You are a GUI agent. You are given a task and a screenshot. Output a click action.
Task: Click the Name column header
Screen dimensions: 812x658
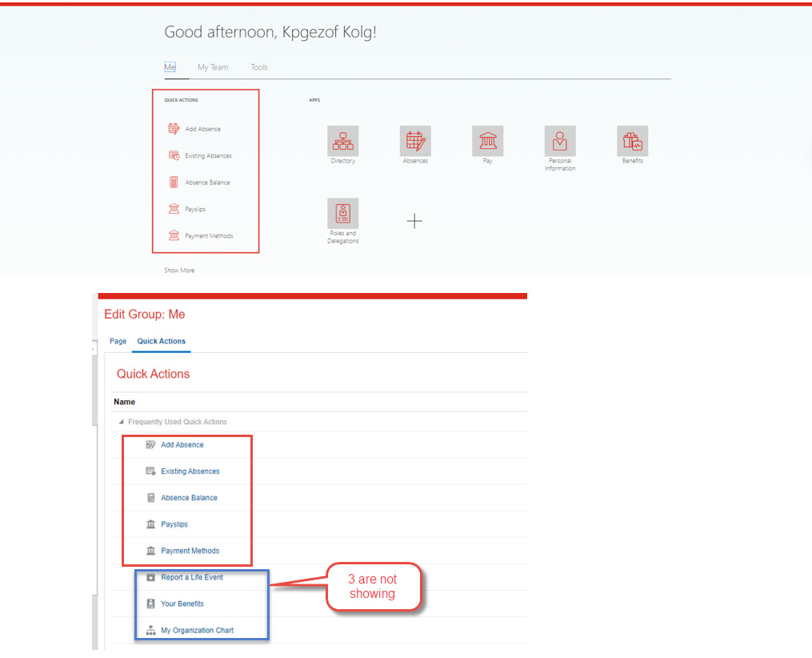pos(124,402)
